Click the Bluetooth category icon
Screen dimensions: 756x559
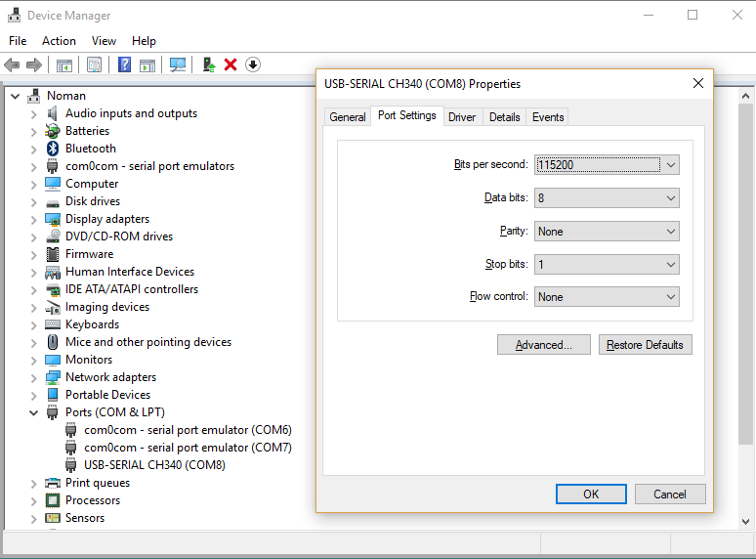coord(53,149)
